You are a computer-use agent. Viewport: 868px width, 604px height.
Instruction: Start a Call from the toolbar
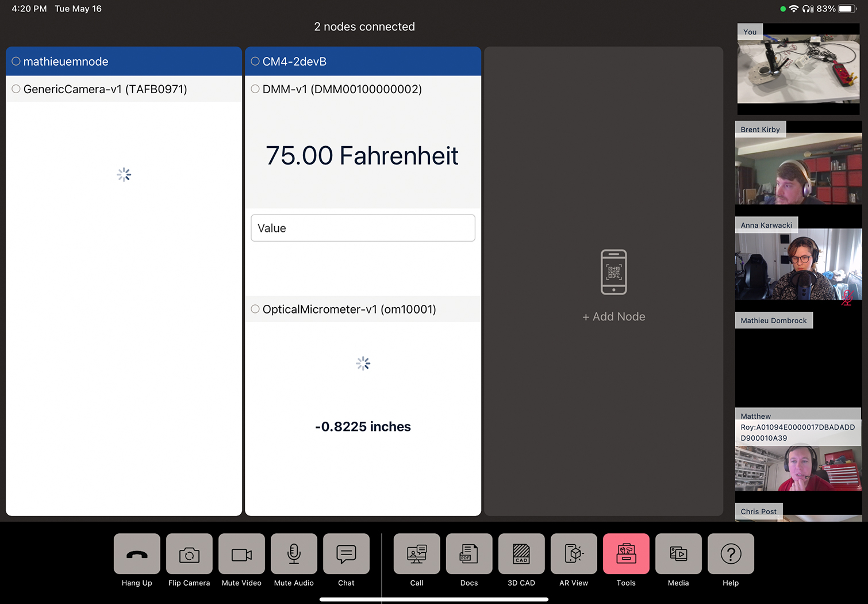point(416,553)
